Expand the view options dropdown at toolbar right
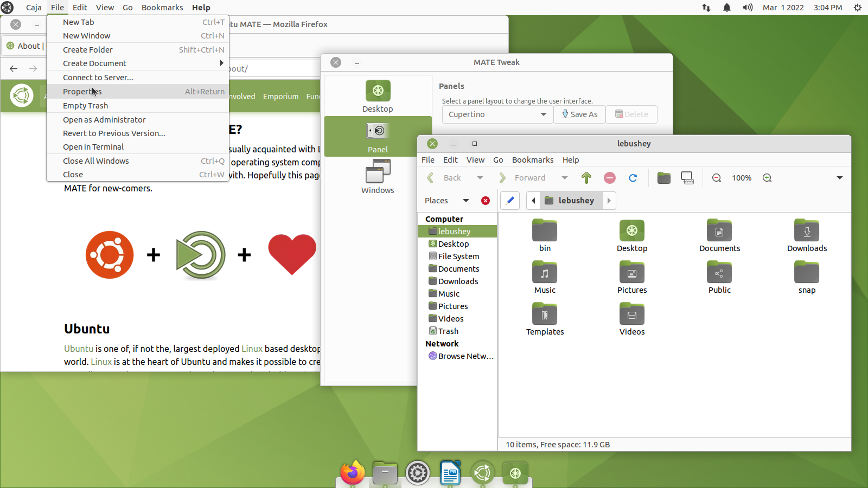The height and width of the screenshot is (488, 868). pyautogui.click(x=839, y=178)
